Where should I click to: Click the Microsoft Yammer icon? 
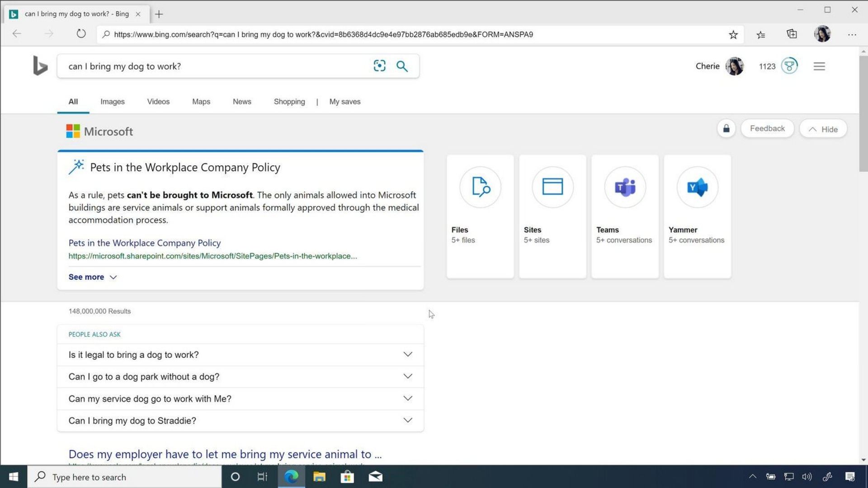click(696, 187)
